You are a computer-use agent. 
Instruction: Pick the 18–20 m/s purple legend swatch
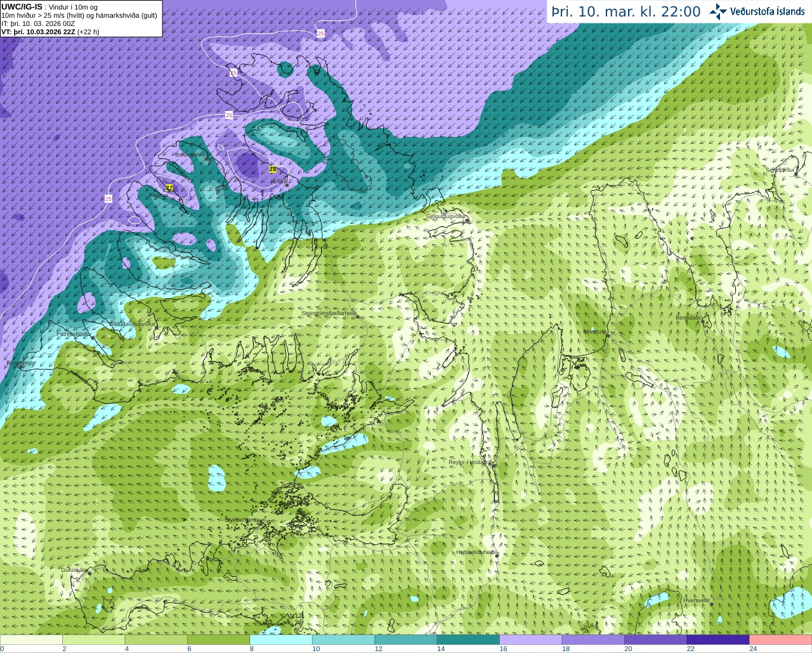pos(594,640)
